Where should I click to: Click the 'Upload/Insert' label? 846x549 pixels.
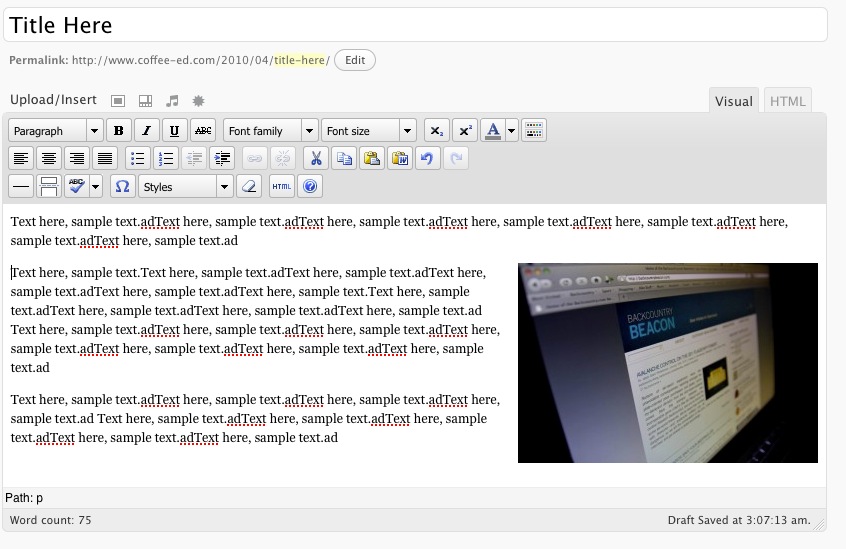[x=53, y=100]
